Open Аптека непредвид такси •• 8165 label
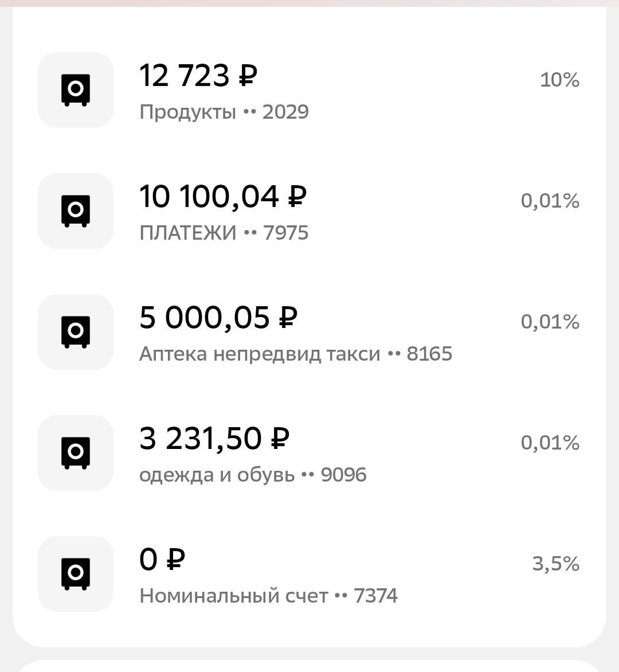The image size is (619, 672). click(x=296, y=354)
